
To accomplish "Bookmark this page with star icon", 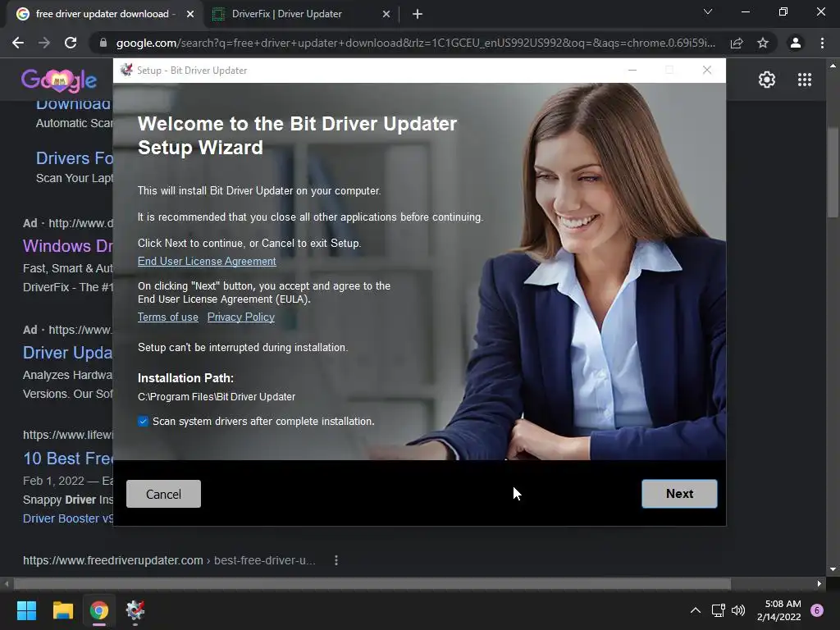I will pyautogui.click(x=763, y=43).
